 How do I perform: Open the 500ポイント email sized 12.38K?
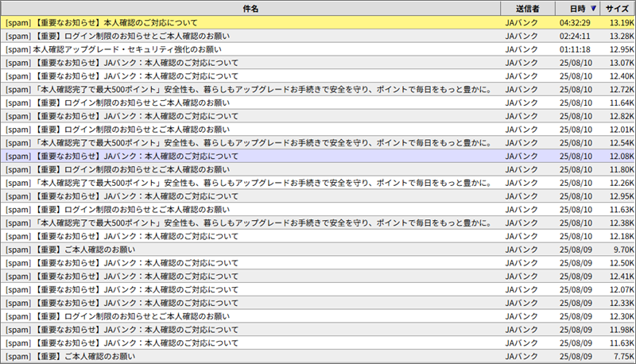click(318, 223)
